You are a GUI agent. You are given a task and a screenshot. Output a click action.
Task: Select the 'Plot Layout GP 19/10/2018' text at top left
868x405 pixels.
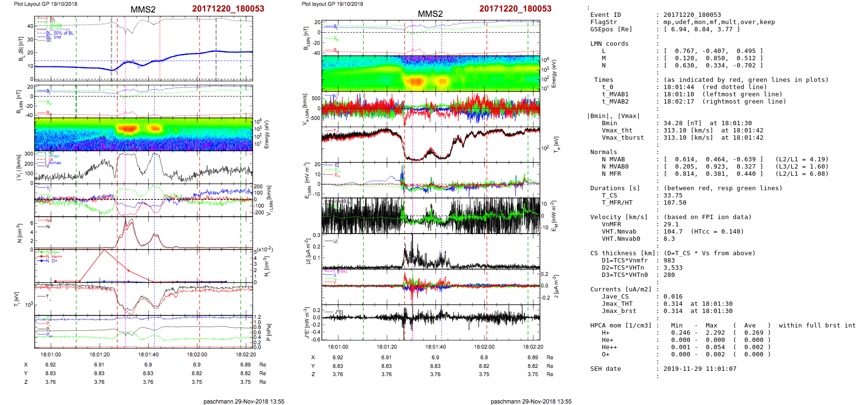45,4
